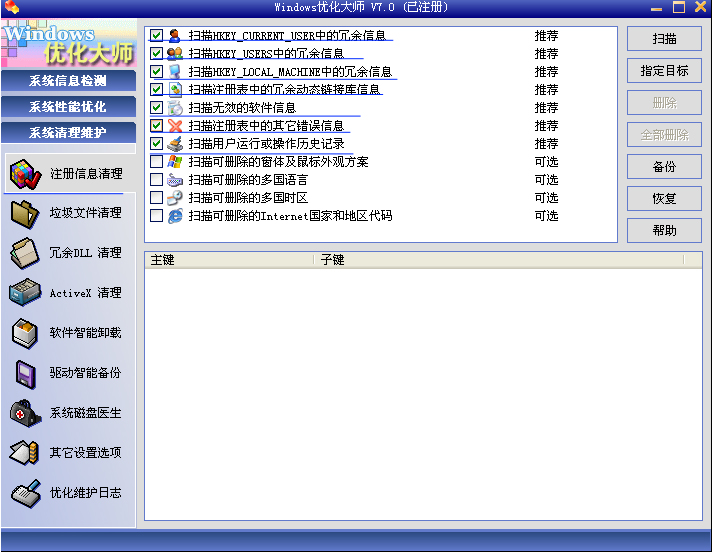Viewport: 713px width, 553px height.
Task: Click the app logo icon in title bar
Action: click(11, 7)
